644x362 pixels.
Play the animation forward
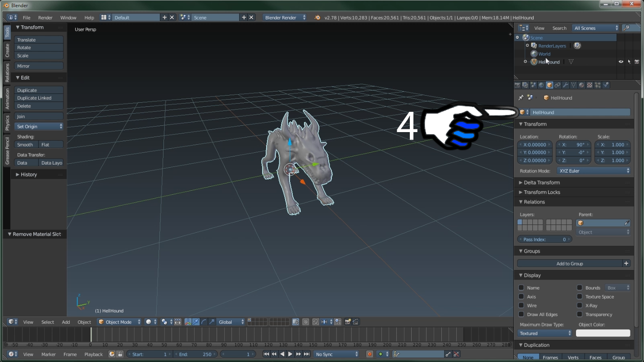(290, 354)
